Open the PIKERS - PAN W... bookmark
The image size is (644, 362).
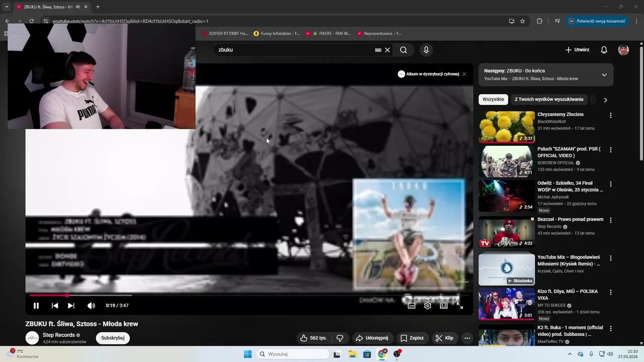(x=328, y=34)
